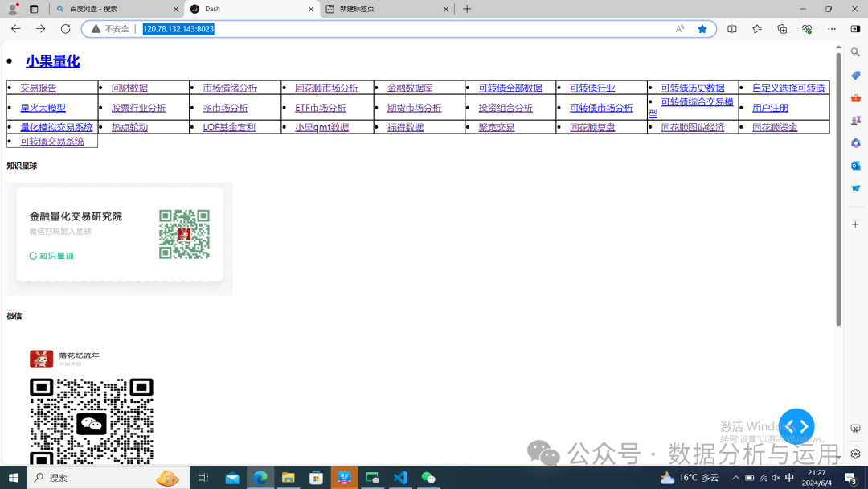Open the sidebar tools briefcase icon
This screenshot has height=489, width=868.
click(855, 97)
